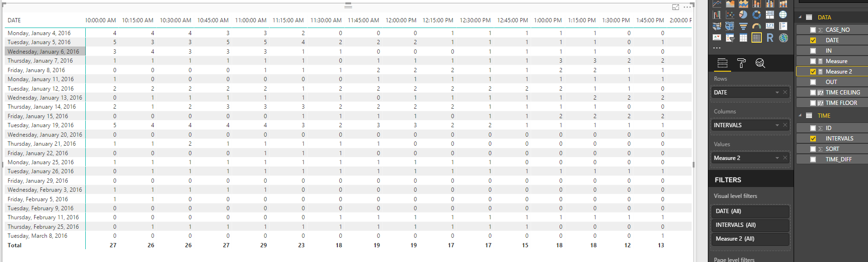Collapse the DATA table in Fields
Viewport: 868px width, 262px height.
(800, 17)
